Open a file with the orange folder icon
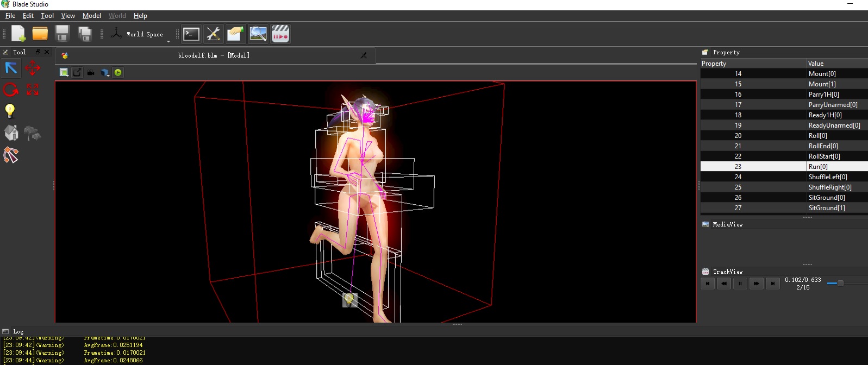This screenshot has width=868, height=365. tap(40, 34)
